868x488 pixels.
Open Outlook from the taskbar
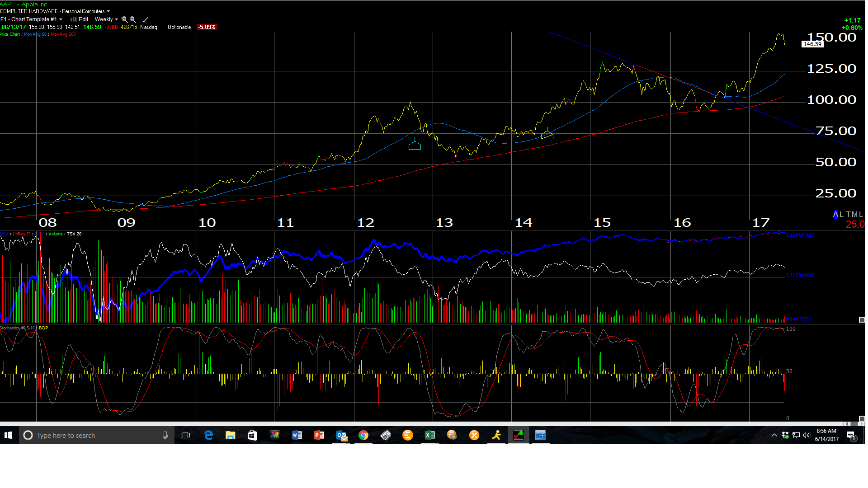(341, 435)
